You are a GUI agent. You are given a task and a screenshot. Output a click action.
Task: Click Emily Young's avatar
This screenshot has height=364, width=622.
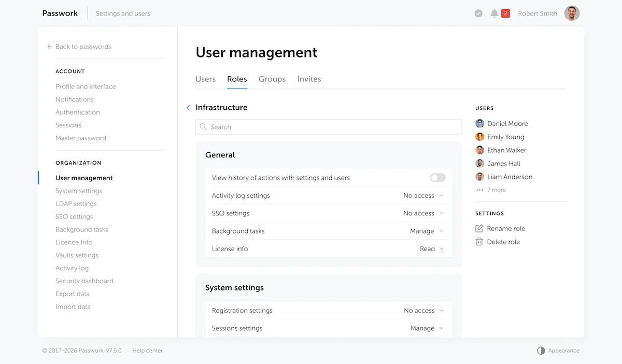[480, 137]
